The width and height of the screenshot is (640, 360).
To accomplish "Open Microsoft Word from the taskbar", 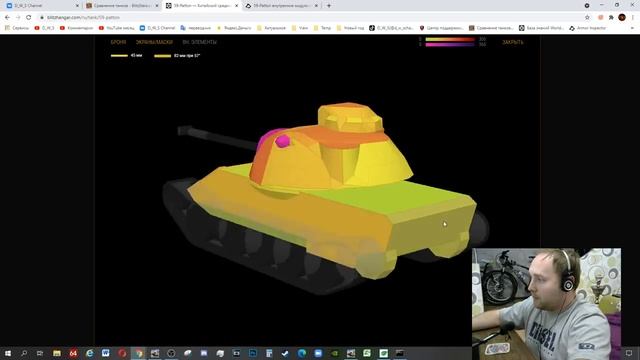I will pyautogui.click(x=106, y=353).
